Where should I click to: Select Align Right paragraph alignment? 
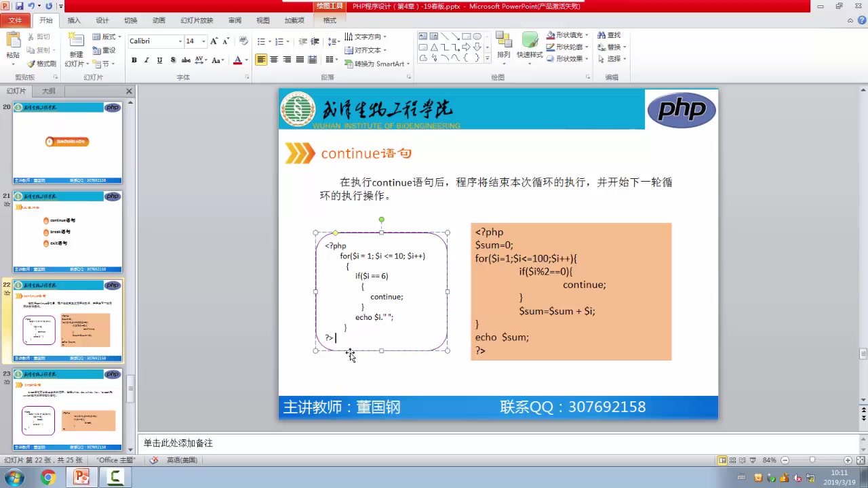click(287, 60)
